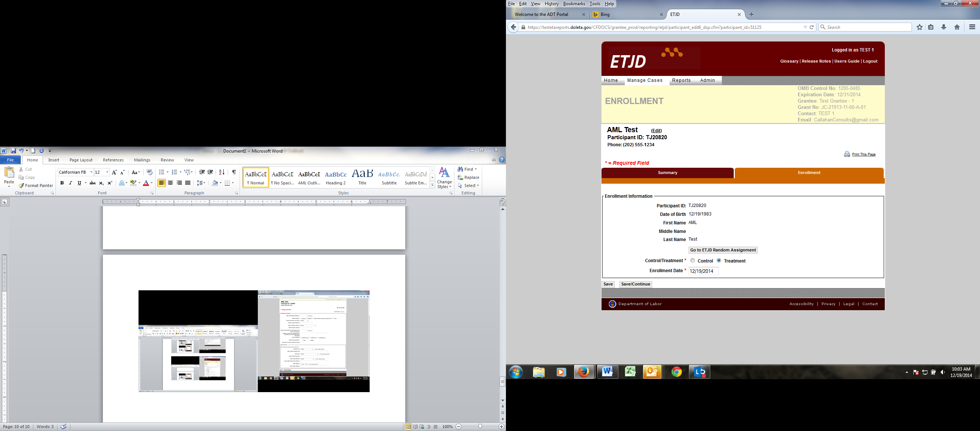Click the Show/Hide paragraph marks icon
980x431 pixels.
coord(234,172)
